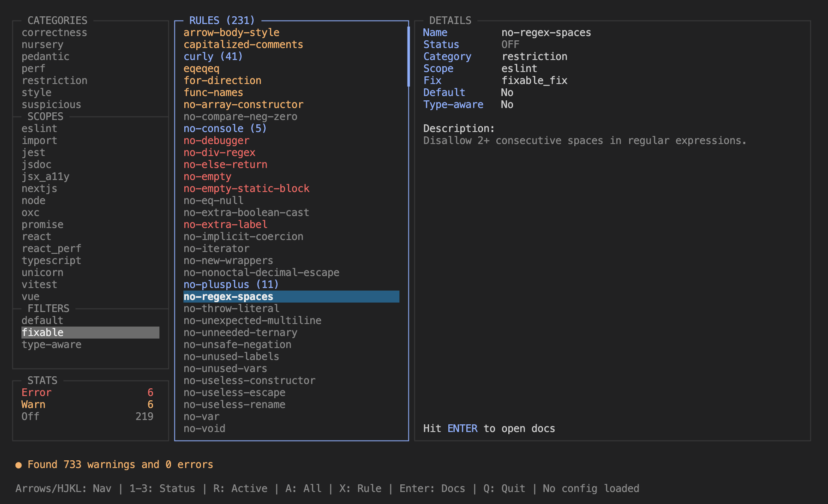Click the ENTER to open docs hint
Viewport: 828px width, 504px height.
(489, 428)
